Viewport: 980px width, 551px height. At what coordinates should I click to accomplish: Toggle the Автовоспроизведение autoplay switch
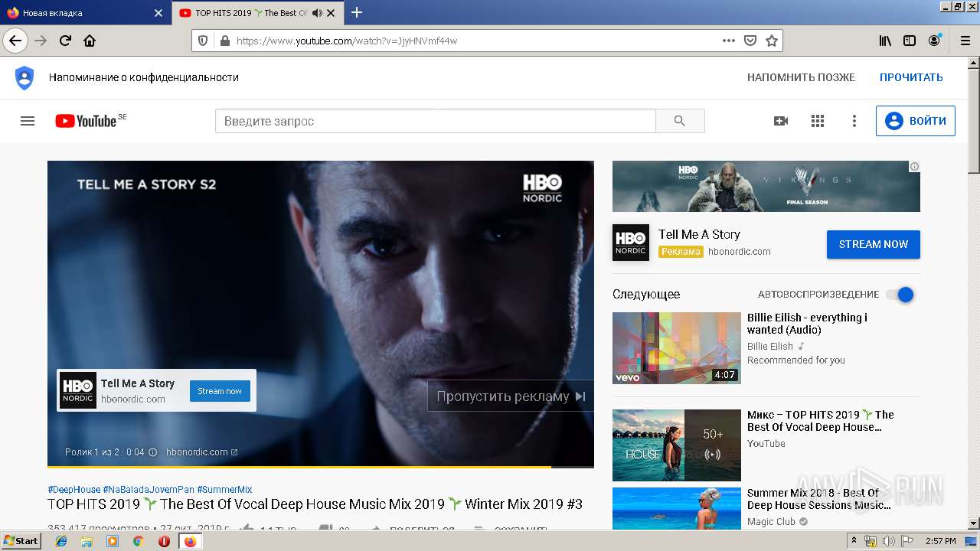[x=900, y=295]
